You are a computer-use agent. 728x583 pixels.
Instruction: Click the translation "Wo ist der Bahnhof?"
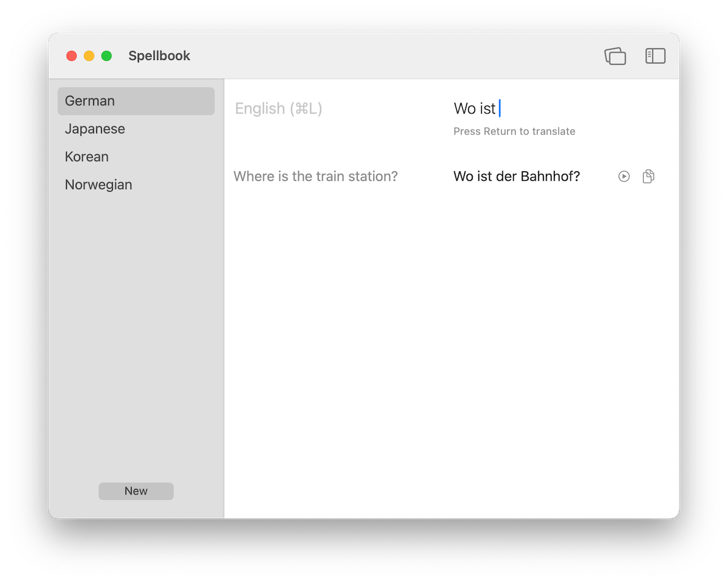pyautogui.click(x=516, y=176)
